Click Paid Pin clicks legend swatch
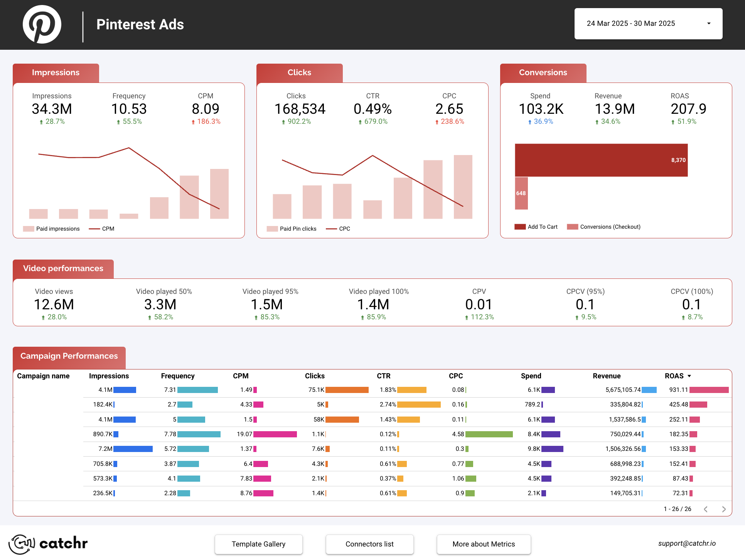This screenshot has width=745, height=560. point(272,229)
